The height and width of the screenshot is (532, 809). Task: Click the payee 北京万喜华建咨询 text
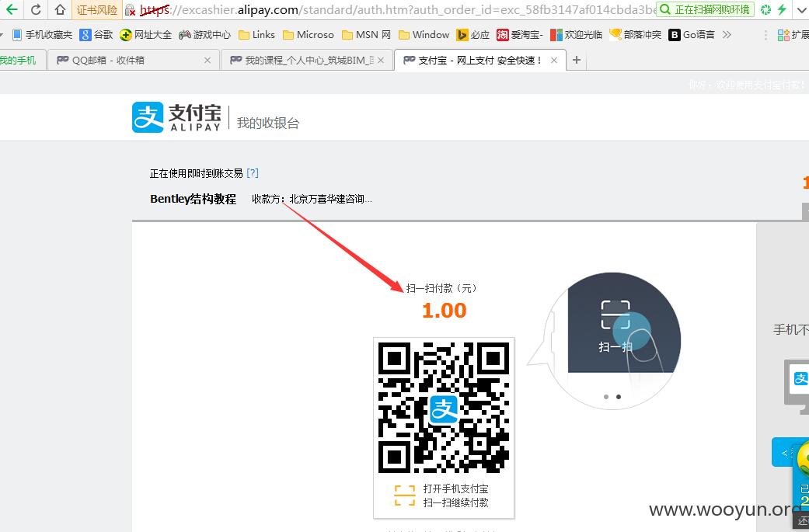pos(330,199)
